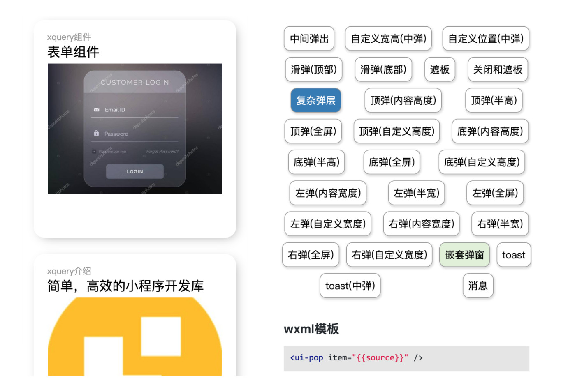Select the highlighted 复杂弹层 button
Viewport: 561px width, 392px height.
click(x=315, y=100)
